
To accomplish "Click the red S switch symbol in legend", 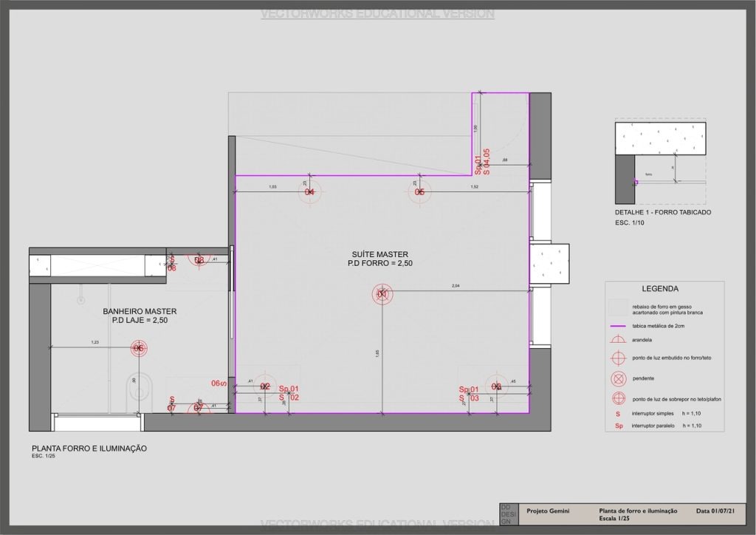I will click(618, 414).
